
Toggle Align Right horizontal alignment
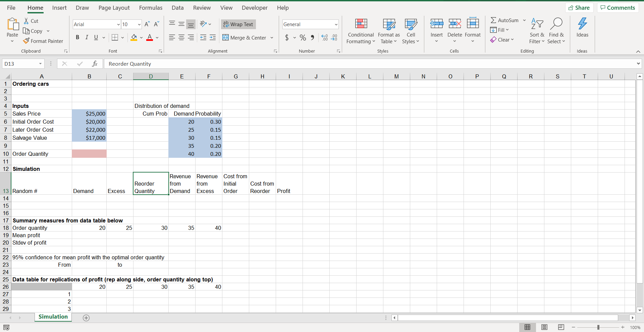(x=191, y=38)
